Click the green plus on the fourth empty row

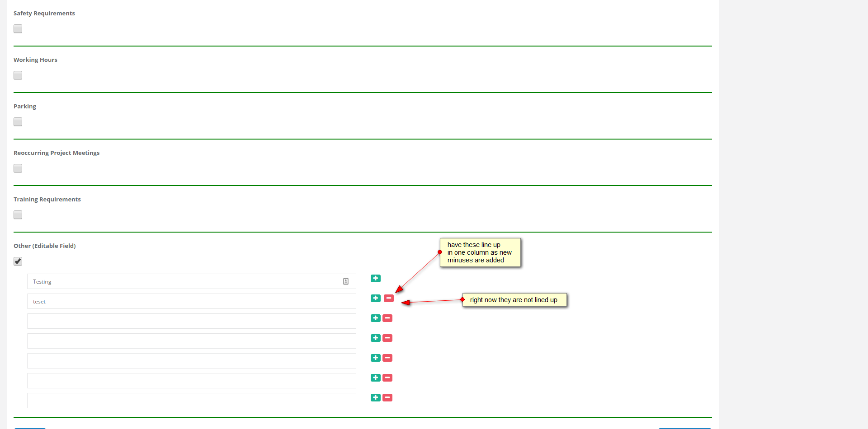[x=376, y=378]
